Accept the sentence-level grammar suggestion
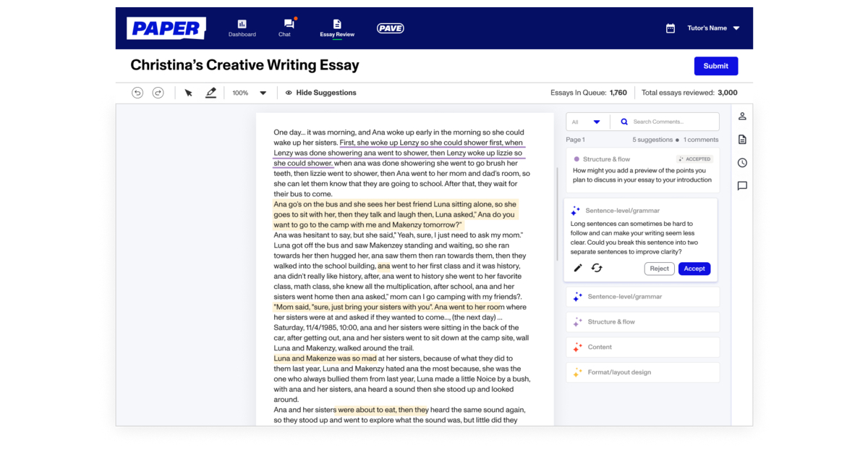The image size is (868, 454). coord(694,268)
